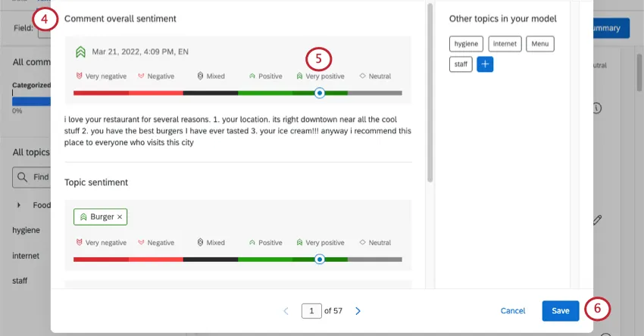Screen dimensions: 644x336
Task: Add a topic with the blue plus button
Action: pyautogui.click(x=485, y=64)
